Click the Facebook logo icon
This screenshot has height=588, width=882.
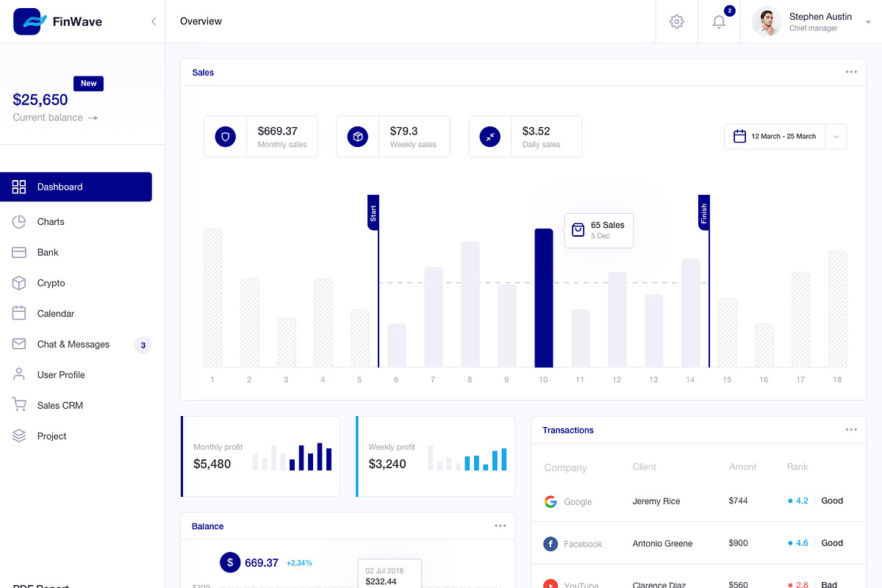(x=551, y=544)
